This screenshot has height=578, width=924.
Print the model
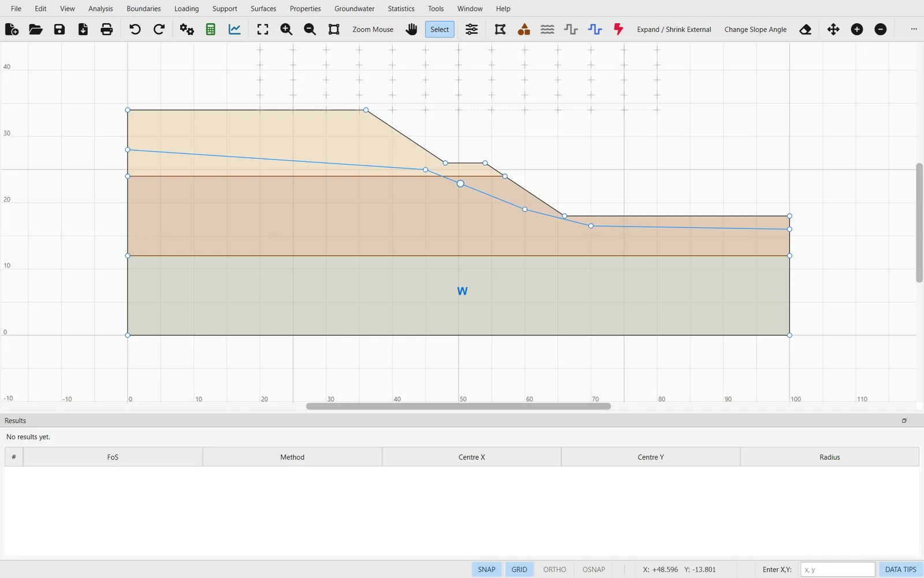[x=107, y=29]
